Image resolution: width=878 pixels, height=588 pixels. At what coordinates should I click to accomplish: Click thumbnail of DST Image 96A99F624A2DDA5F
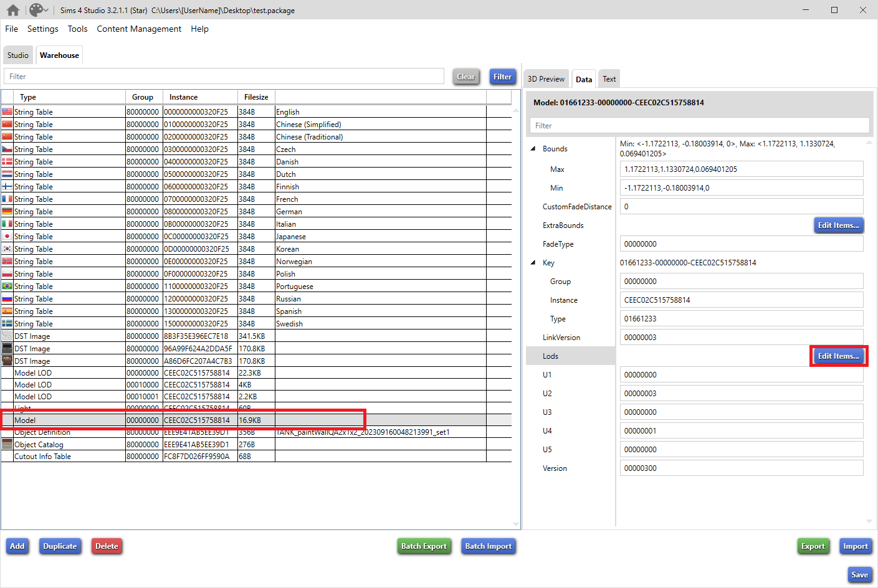pos(7,348)
